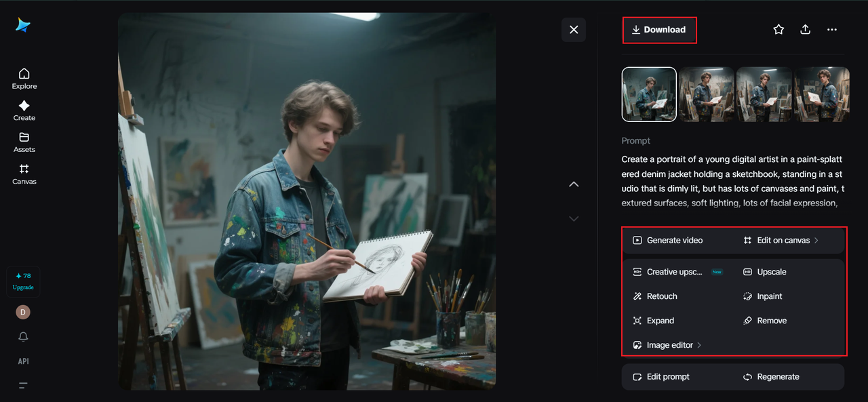Open Explore in the sidebar
Viewport: 868px width, 402px height.
(24, 79)
